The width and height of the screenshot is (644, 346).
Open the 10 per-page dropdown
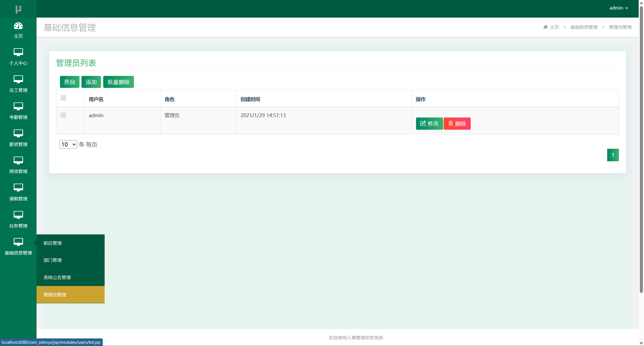68,144
